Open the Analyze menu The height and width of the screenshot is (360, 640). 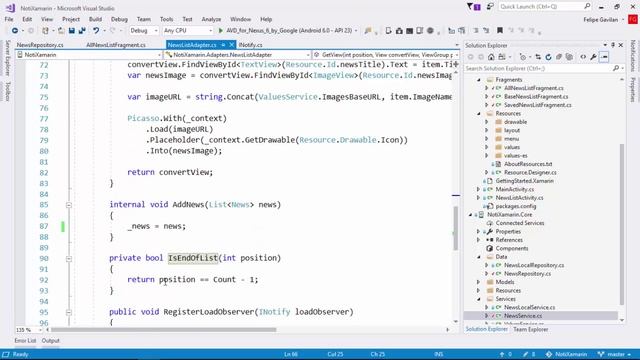pyautogui.click(x=211, y=19)
